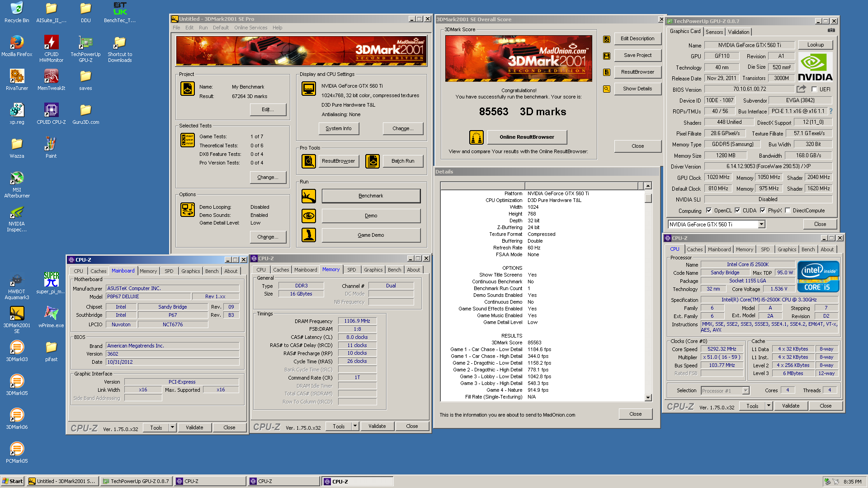The width and height of the screenshot is (868, 488).
Task: Toggle the CUDA checkbox
Action: (737, 211)
